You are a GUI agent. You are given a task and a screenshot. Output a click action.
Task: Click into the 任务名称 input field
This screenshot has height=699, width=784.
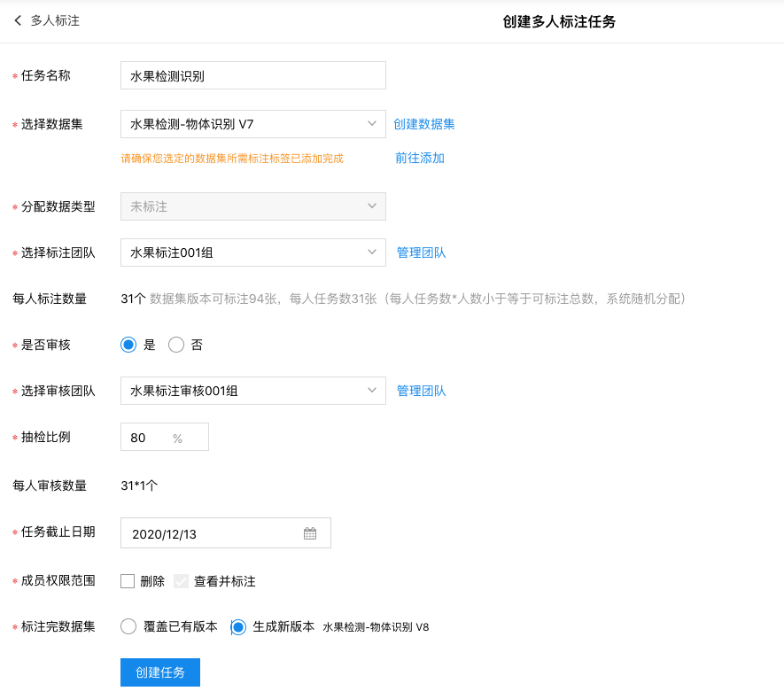click(252, 76)
